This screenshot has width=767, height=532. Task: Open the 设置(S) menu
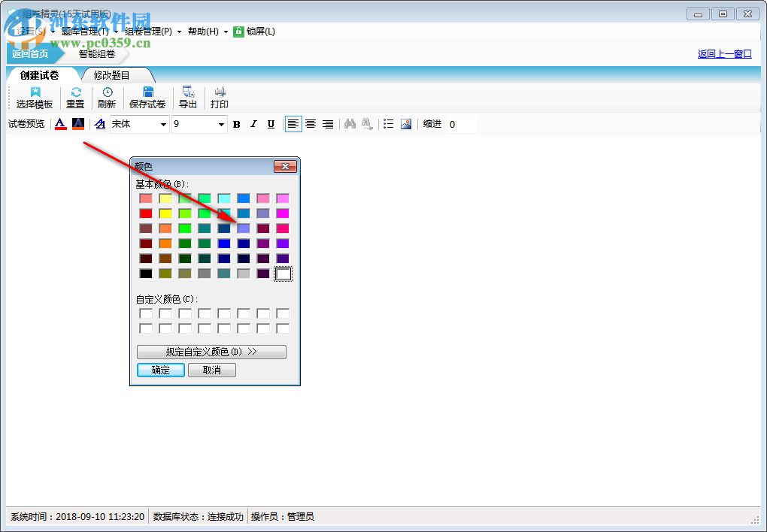coord(30,32)
